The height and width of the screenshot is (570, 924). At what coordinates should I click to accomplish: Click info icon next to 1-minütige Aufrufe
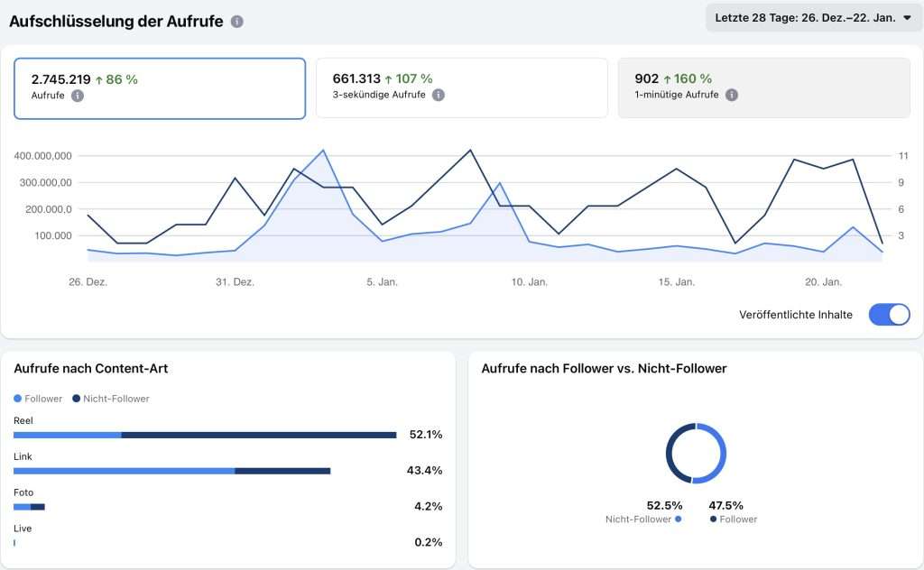[x=732, y=95]
